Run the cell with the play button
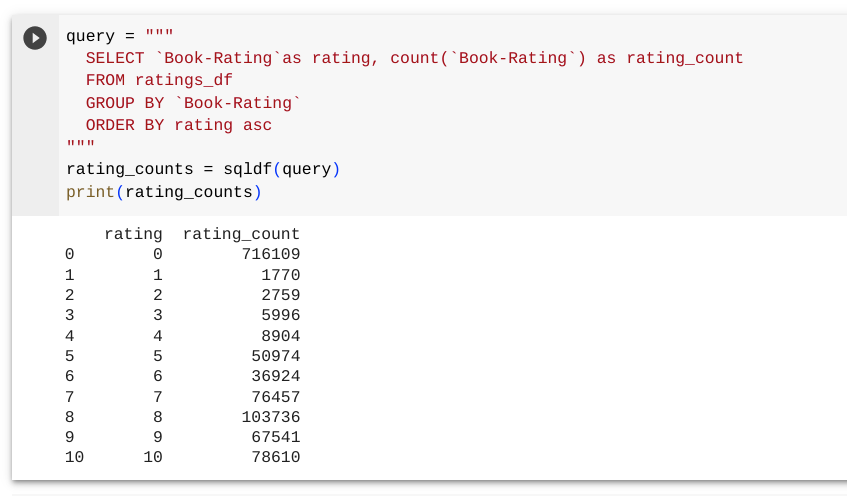Image resolution: width=847 pixels, height=496 pixels. click(x=35, y=38)
